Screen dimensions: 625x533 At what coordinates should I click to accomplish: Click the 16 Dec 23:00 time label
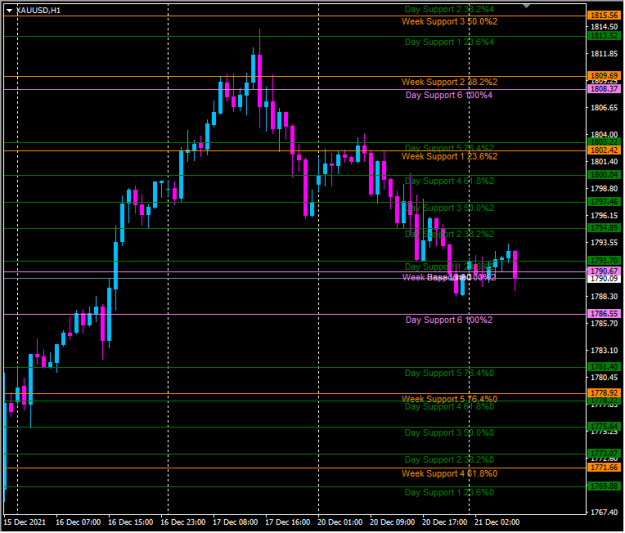tap(183, 523)
